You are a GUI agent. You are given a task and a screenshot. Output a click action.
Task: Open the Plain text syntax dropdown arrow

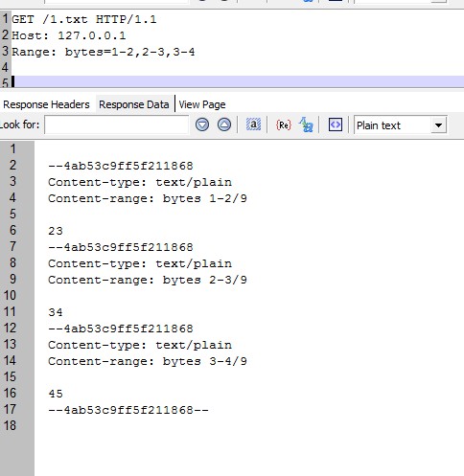pyautogui.click(x=438, y=125)
